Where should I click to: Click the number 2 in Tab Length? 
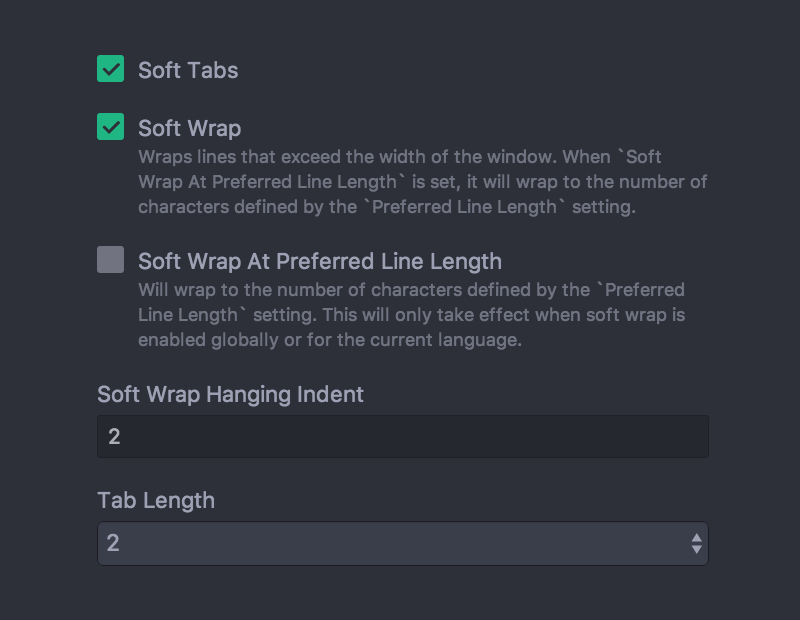tap(114, 543)
